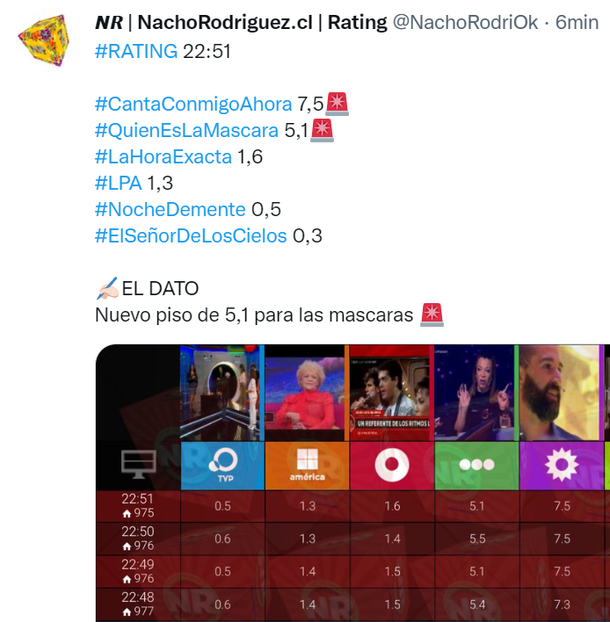Click the gray monitor icon in table
The height and width of the screenshot is (622, 610).
pos(138,464)
